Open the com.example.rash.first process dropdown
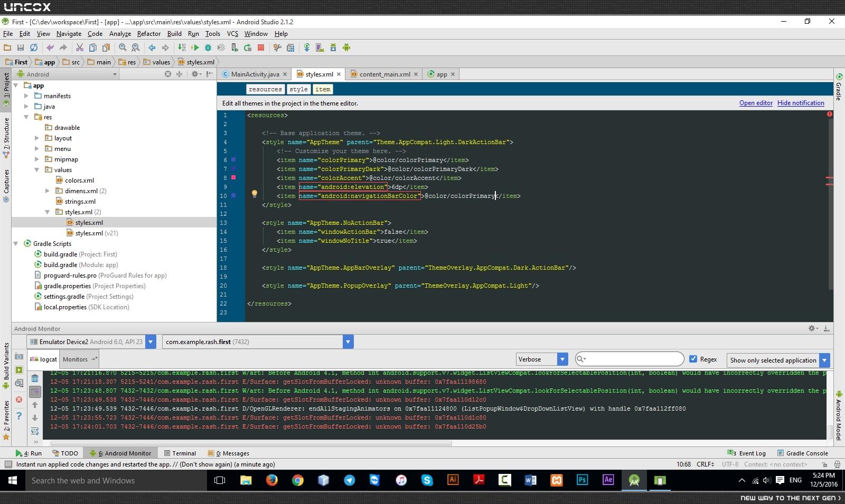845x504 pixels. pyautogui.click(x=258, y=342)
